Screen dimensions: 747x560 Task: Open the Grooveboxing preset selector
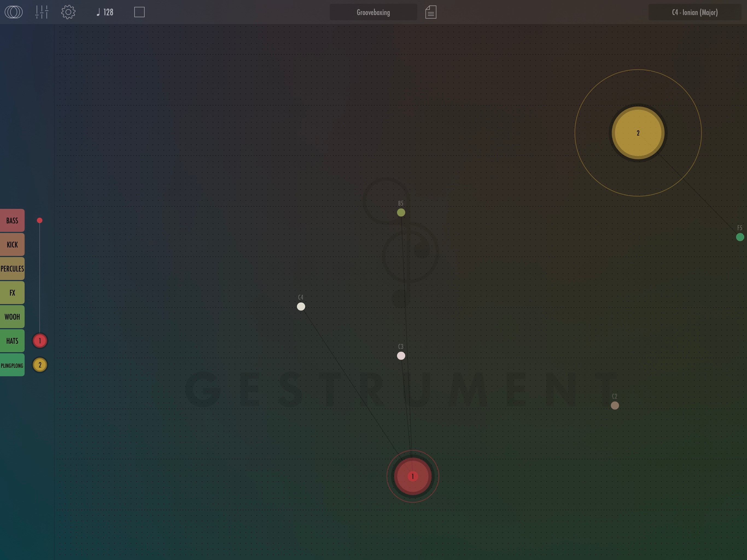373,13
